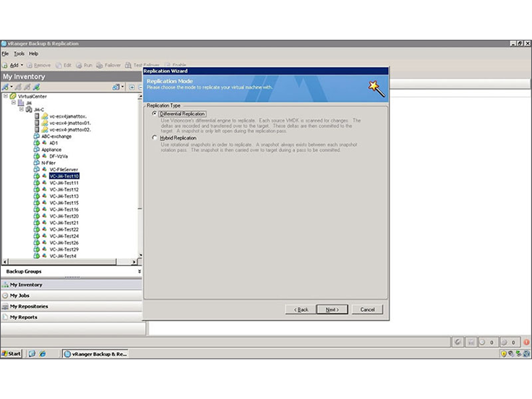
Task: Open the Add dropdown arrow
Action: point(22,65)
